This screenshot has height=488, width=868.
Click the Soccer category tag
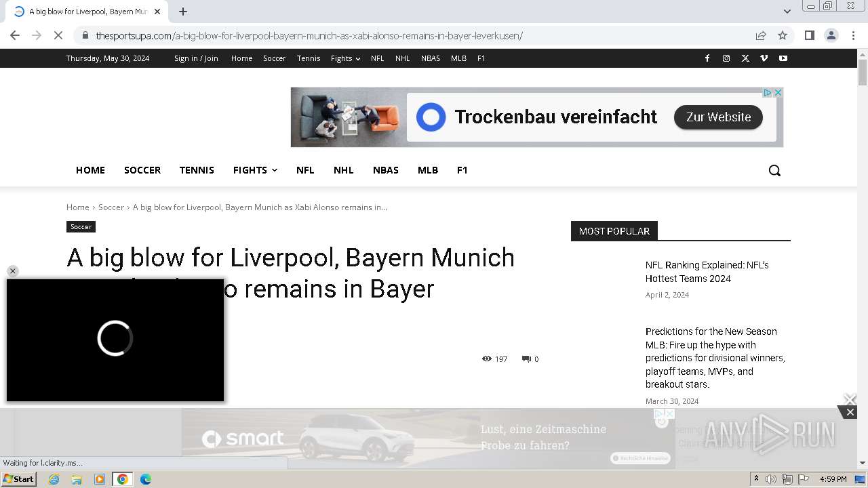pyautogui.click(x=81, y=226)
